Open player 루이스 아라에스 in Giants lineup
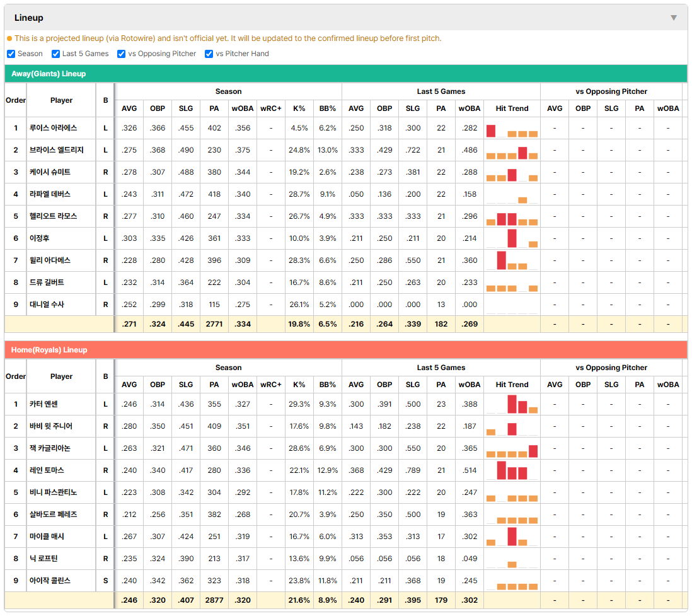692x616 pixels. coord(54,128)
